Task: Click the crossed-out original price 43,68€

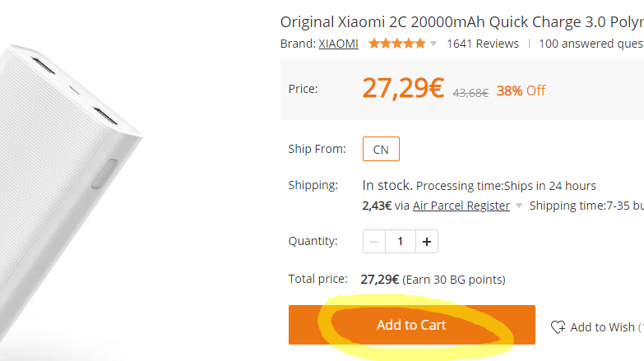Action: [x=470, y=93]
